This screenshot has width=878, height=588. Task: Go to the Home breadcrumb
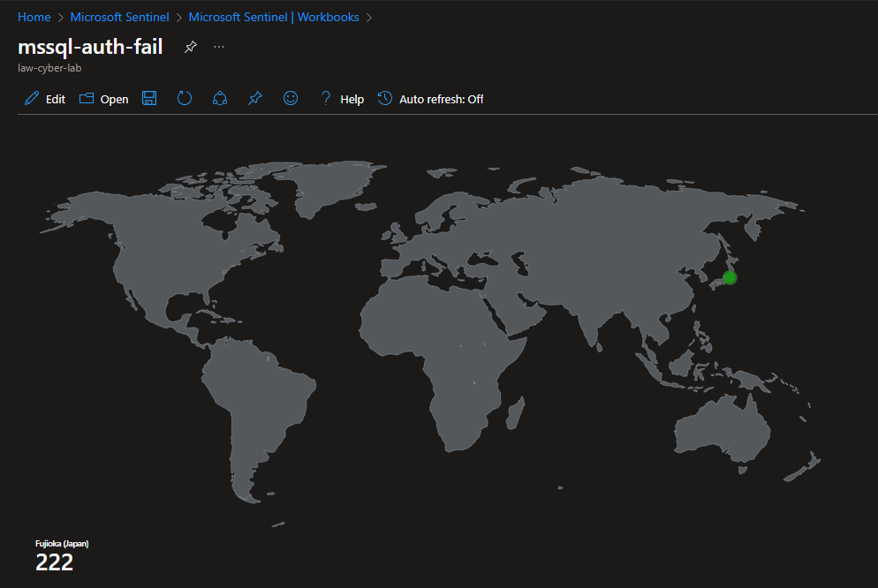click(34, 17)
